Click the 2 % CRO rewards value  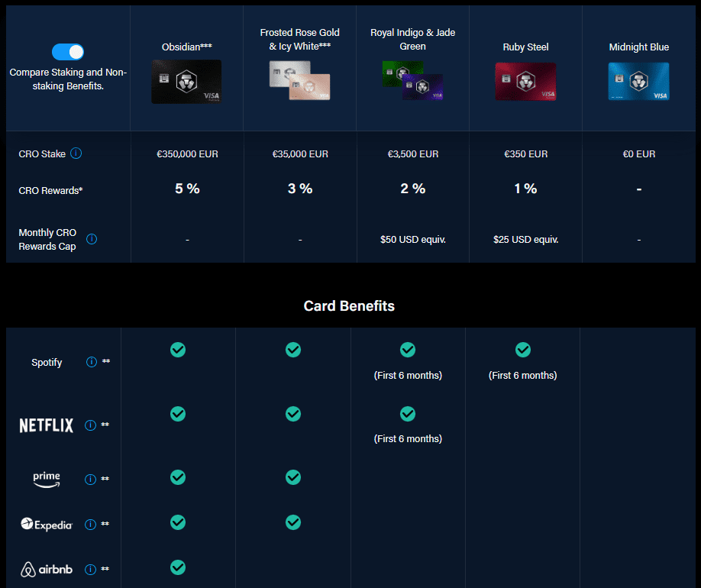[412, 189]
